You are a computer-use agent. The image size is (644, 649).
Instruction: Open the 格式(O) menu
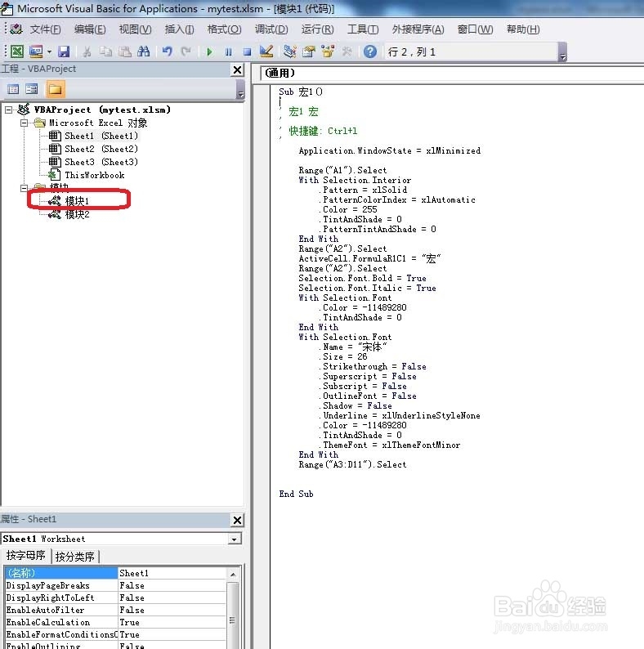[x=224, y=29]
